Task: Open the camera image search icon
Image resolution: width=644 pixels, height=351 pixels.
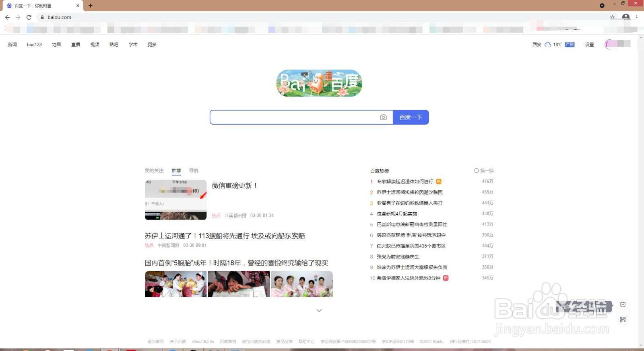Action: pos(383,117)
